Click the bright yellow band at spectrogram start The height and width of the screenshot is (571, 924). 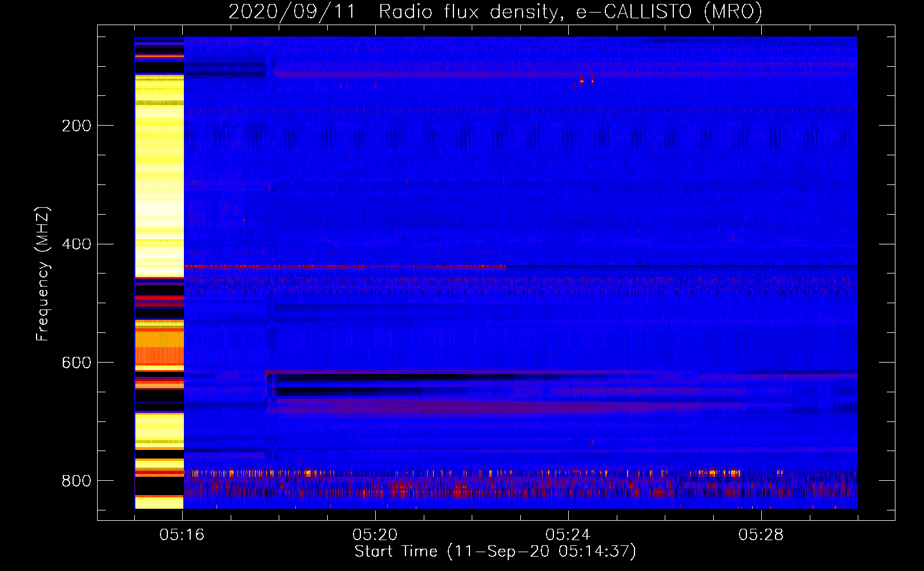tap(159, 176)
